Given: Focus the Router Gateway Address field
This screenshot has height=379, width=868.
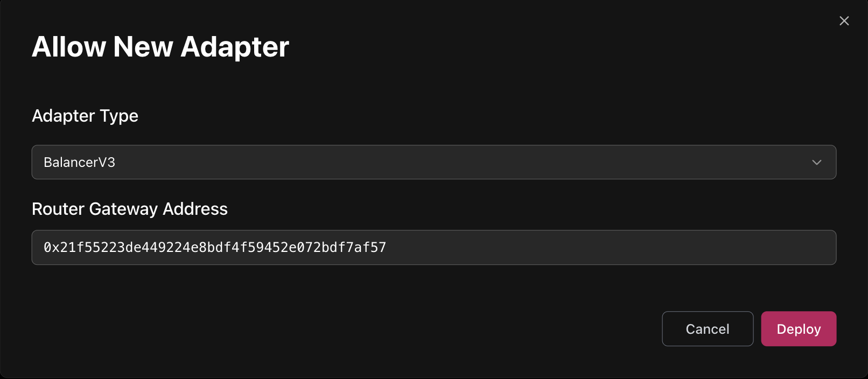Looking at the screenshot, I should [433, 248].
